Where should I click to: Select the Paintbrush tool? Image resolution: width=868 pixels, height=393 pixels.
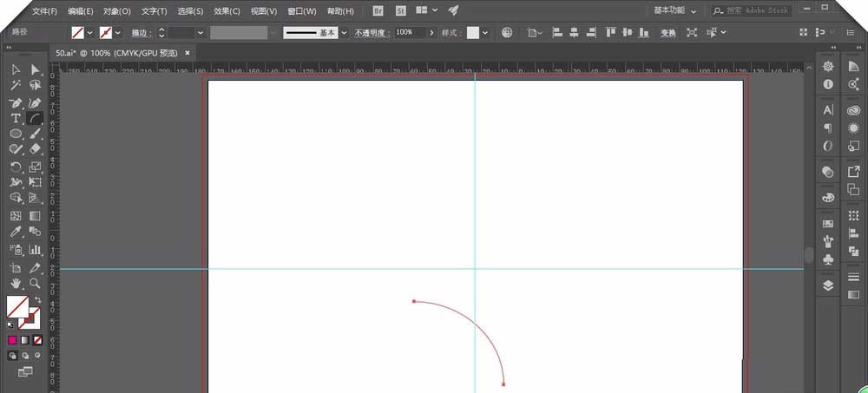tap(35, 134)
